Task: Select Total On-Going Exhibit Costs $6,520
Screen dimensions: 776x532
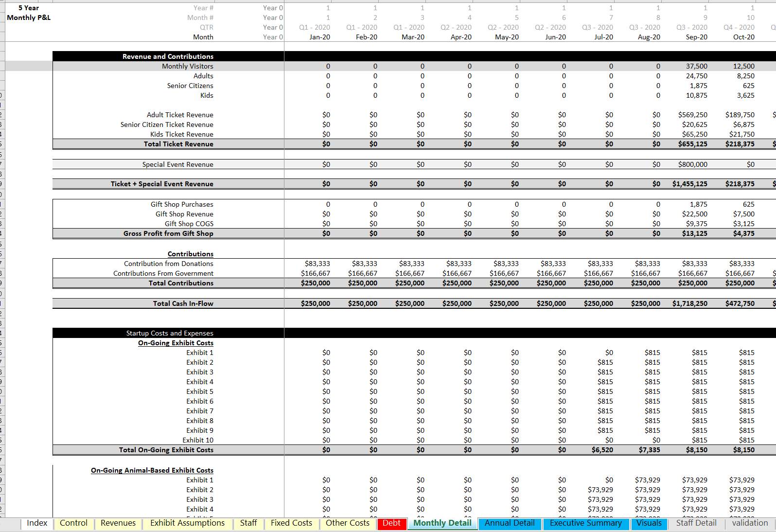Action: (x=602, y=450)
